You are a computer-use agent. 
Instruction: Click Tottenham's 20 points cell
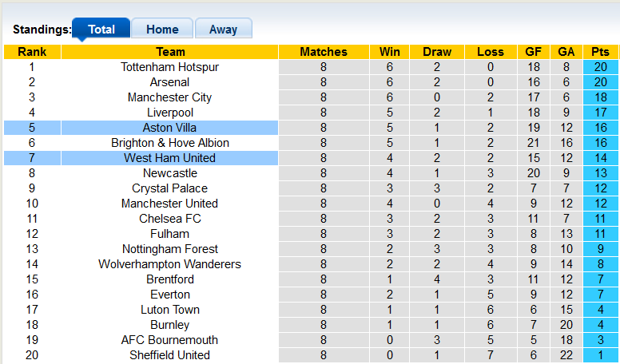tap(600, 67)
